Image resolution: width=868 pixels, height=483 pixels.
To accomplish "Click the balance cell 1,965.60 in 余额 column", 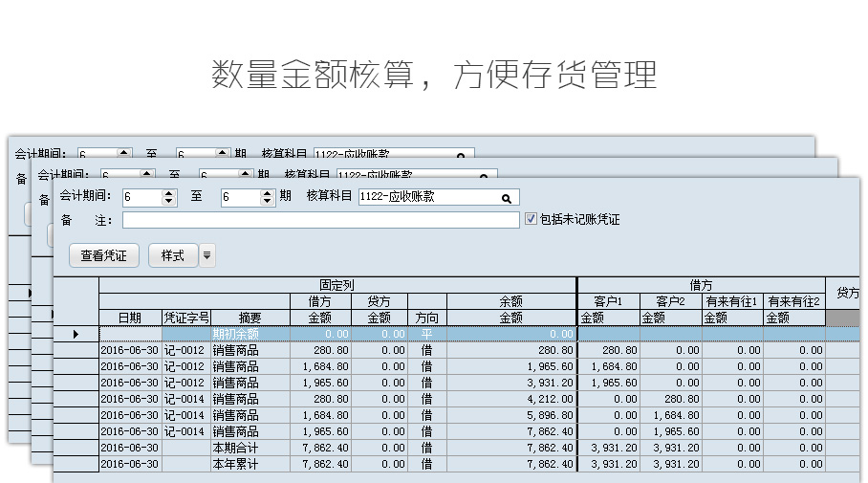I will pos(510,366).
